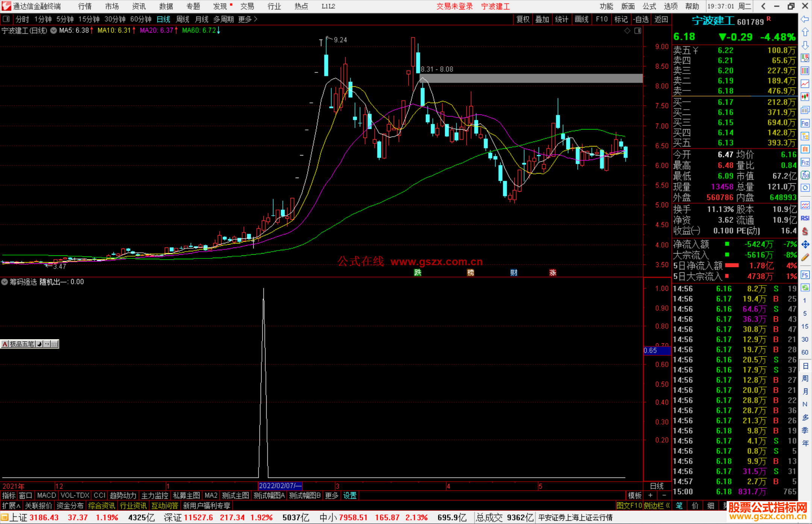Open the 模板 template menu
This screenshot has width=812, height=524.
(635, 495)
